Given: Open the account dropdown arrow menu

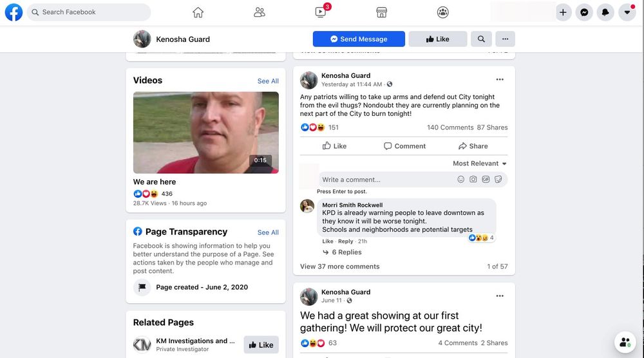Looking at the screenshot, I should 627,12.
